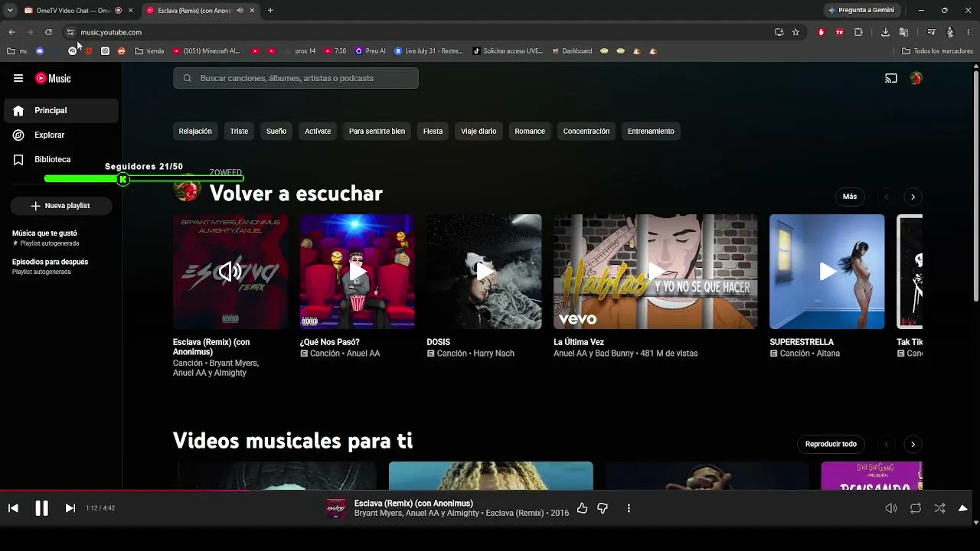Open Chrome downloads
The height and width of the screenshot is (551, 980).
click(885, 32)
